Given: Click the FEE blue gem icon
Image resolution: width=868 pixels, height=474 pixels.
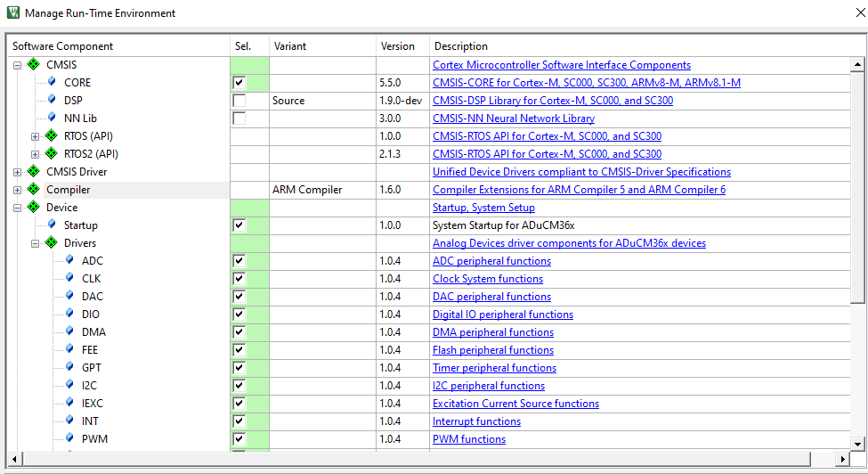Looking at the screenshot, I should 69,348.
